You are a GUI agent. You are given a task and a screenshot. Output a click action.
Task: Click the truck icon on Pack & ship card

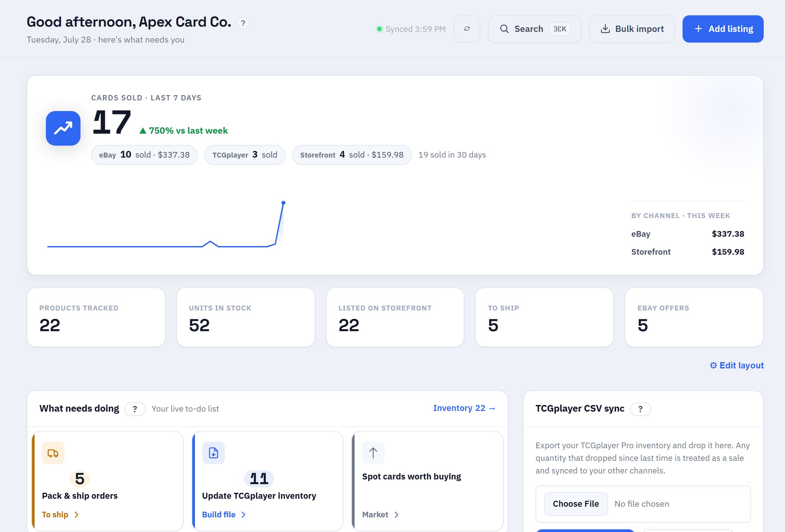(x=53, y=453)
